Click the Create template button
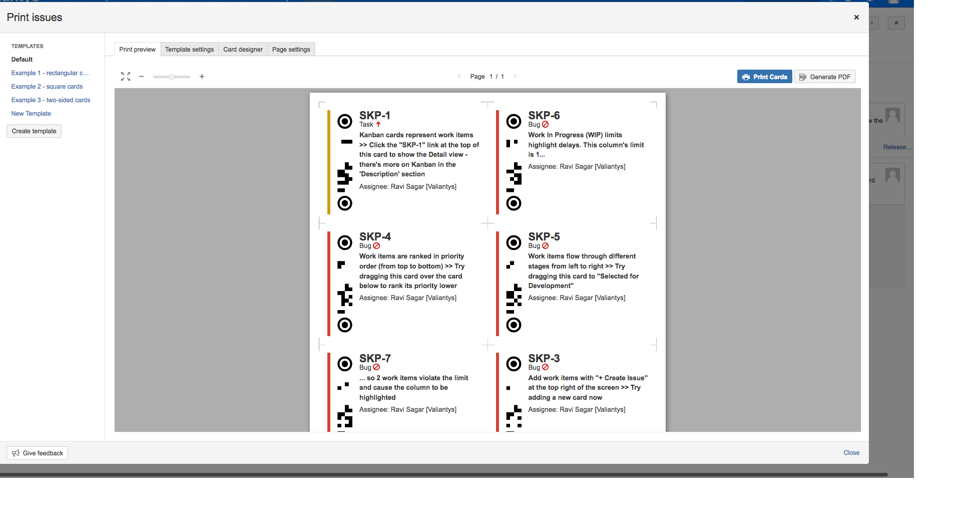 pyautogui.click(x=34, y=131)
